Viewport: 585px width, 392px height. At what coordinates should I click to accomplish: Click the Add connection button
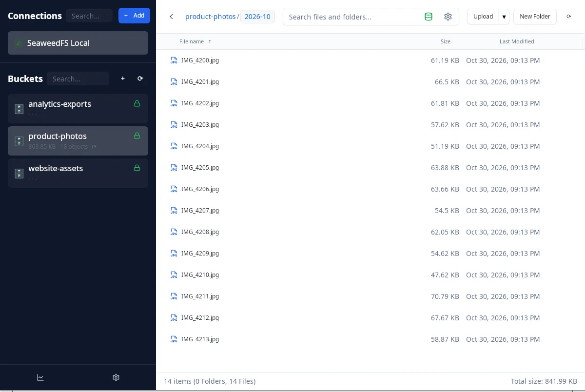pos(134,16)
